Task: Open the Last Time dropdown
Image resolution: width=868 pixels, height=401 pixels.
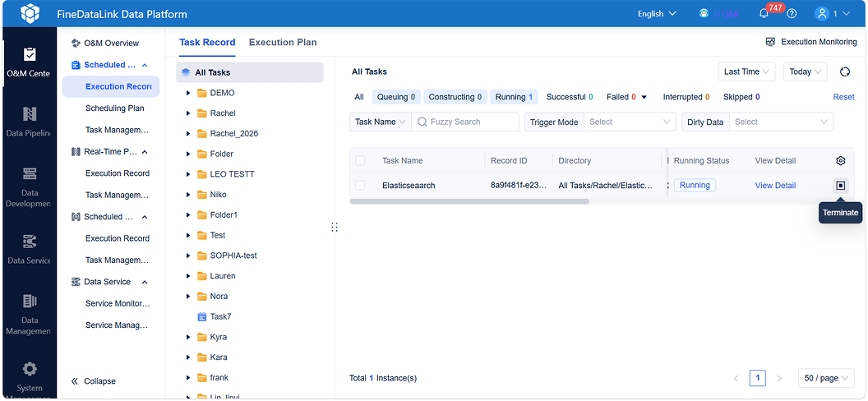Action: (x=747, y=72)
